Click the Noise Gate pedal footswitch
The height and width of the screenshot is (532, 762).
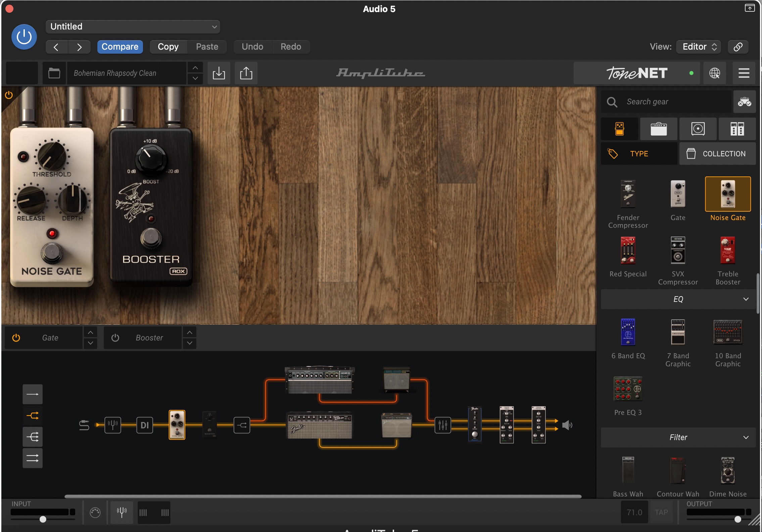(x=52, y=253)
